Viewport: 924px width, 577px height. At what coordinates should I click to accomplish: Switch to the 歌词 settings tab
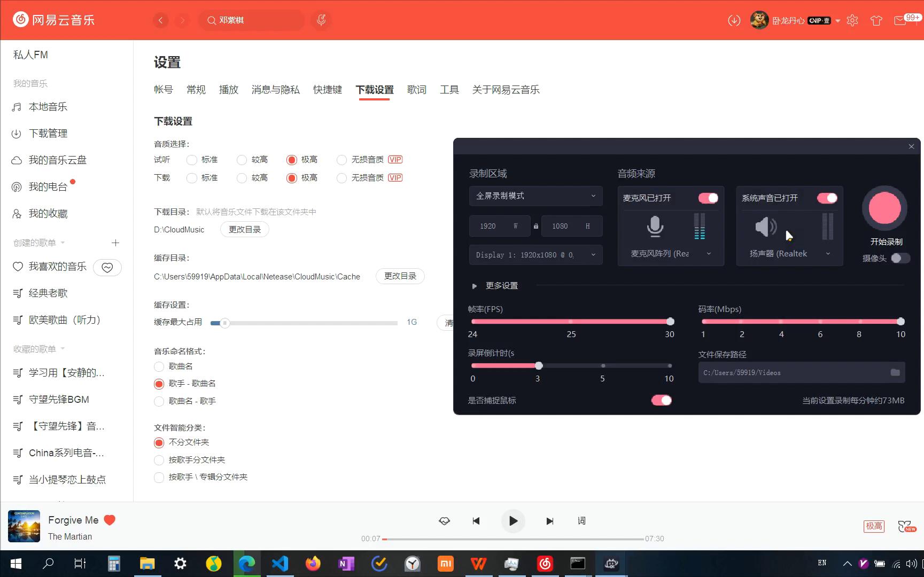[x=417, y=89]
